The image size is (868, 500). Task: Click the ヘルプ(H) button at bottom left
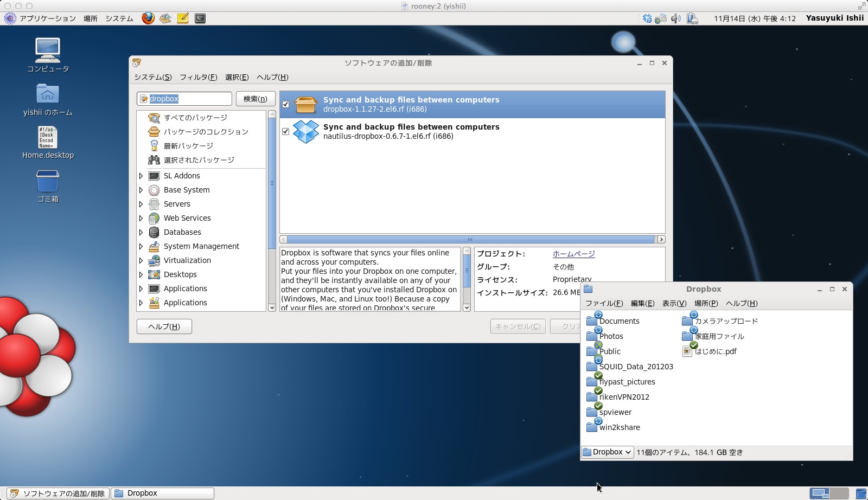tap(164, 326)
